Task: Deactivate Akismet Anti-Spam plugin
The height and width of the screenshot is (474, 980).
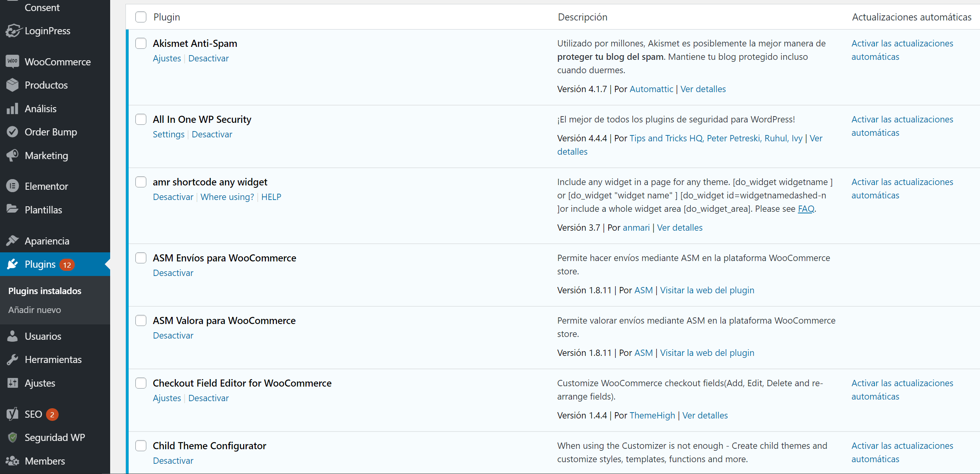Action: tap(209, 58)
